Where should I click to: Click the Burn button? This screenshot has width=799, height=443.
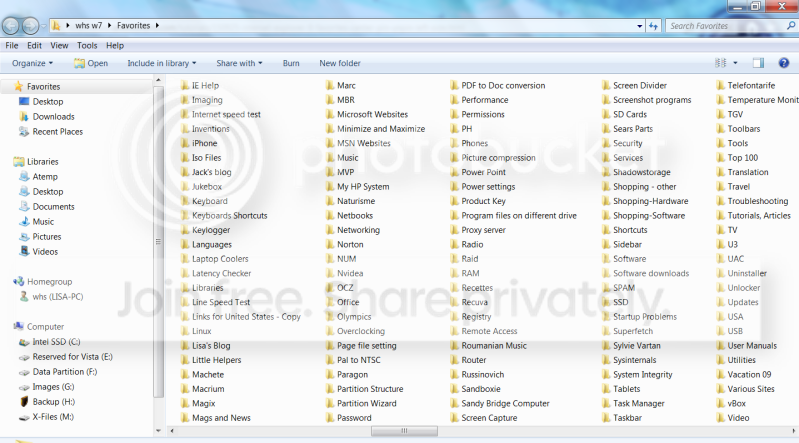291,63
